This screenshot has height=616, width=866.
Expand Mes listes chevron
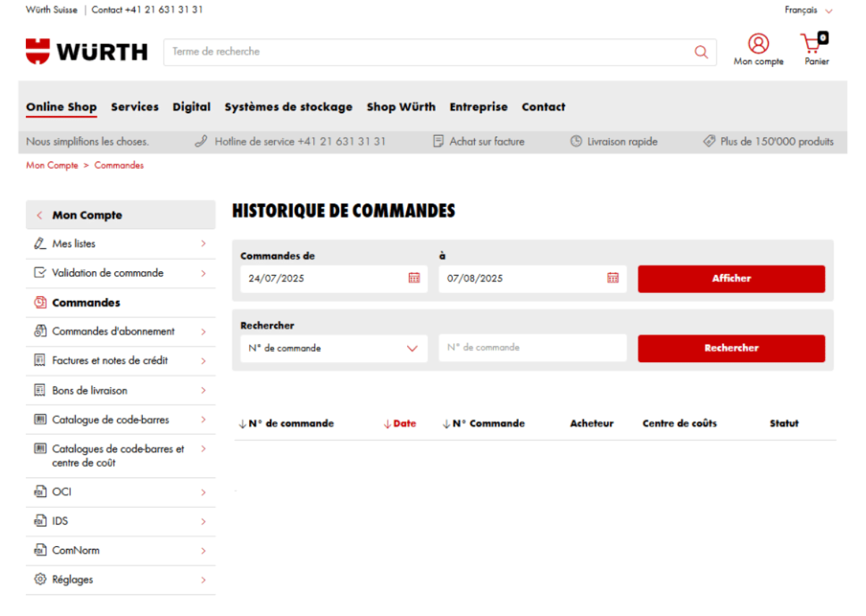[204, 244]
